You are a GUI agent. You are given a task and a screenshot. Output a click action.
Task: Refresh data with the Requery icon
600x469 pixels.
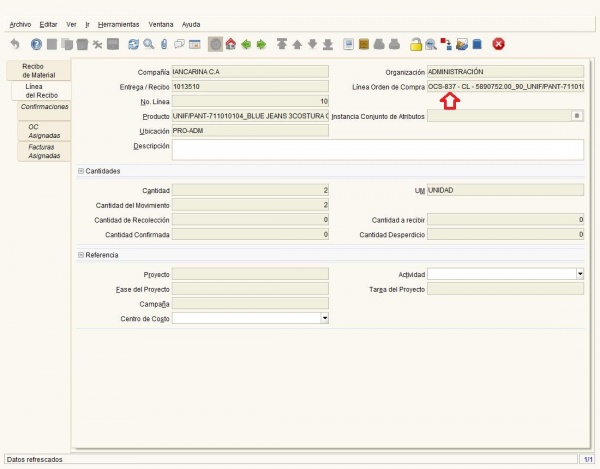(134, 44)
